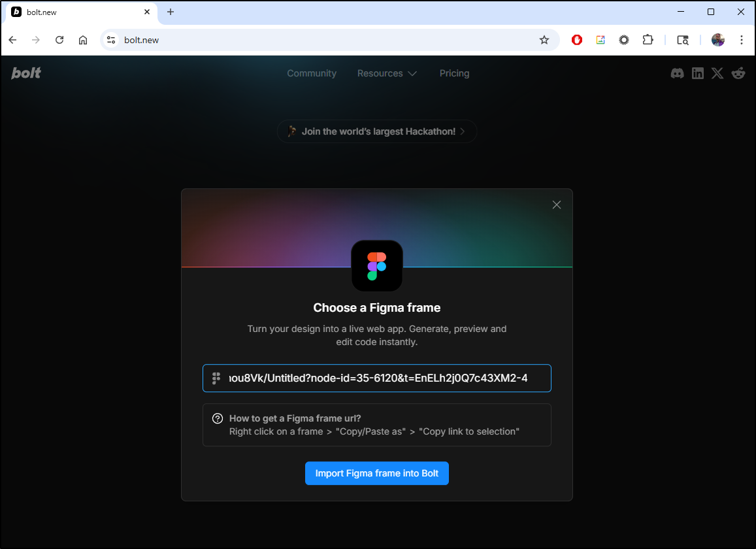
Task: Close the bolt.new tab
Action: 147,12
